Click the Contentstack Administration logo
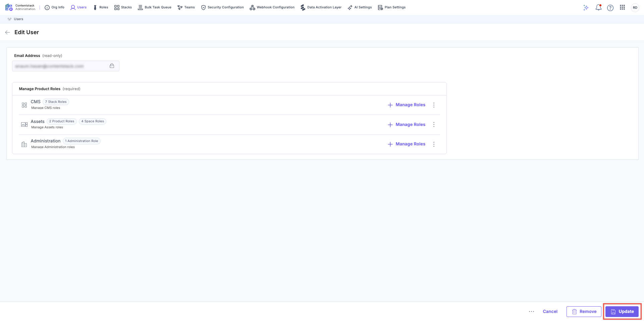 point(20,7)
